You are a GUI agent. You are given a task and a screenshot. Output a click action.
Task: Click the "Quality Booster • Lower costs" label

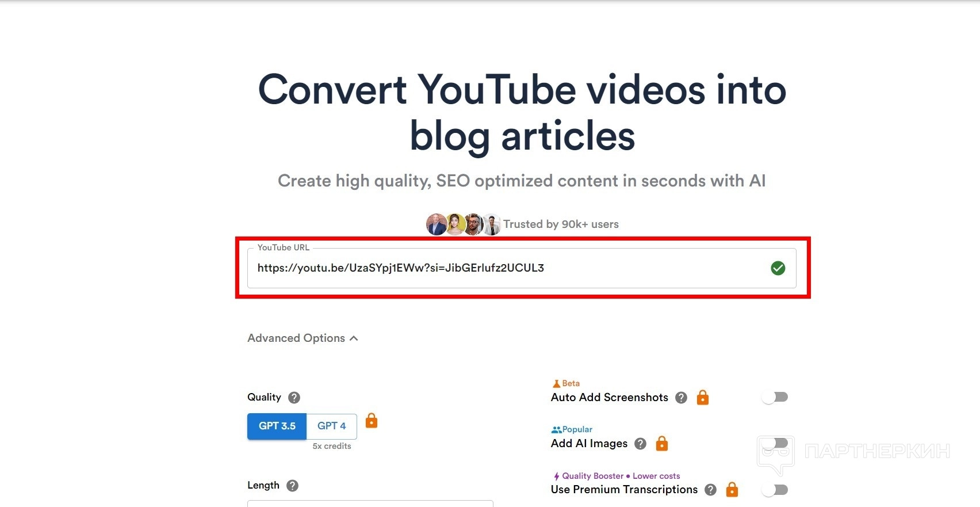point(621,476)
